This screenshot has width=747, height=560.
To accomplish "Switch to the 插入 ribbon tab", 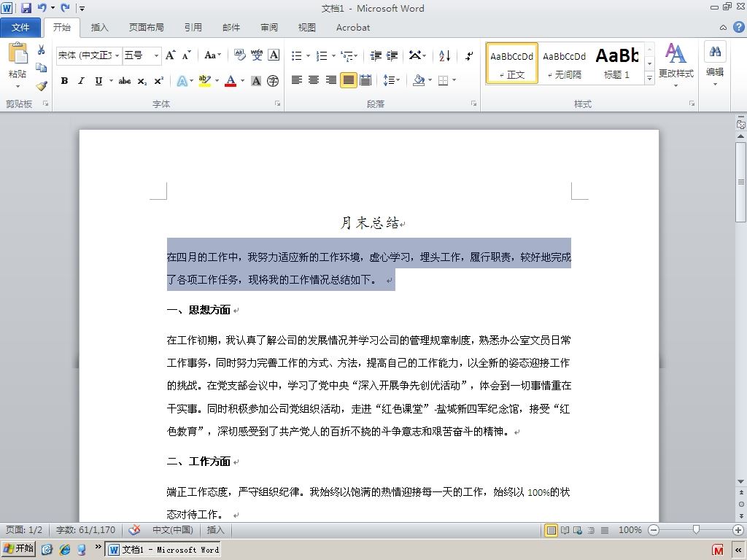I will [x=99, y=28].
